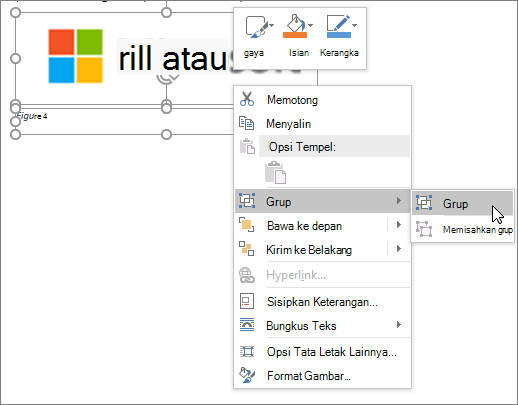
Task: Click the Sisipkan Keterangan caption icon
Action: click(247, 301)
